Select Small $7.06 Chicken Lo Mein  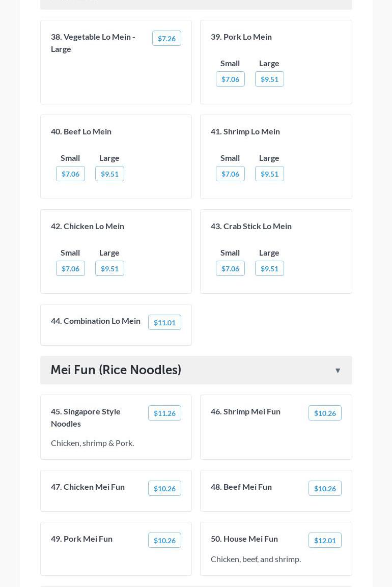(70, 269)
